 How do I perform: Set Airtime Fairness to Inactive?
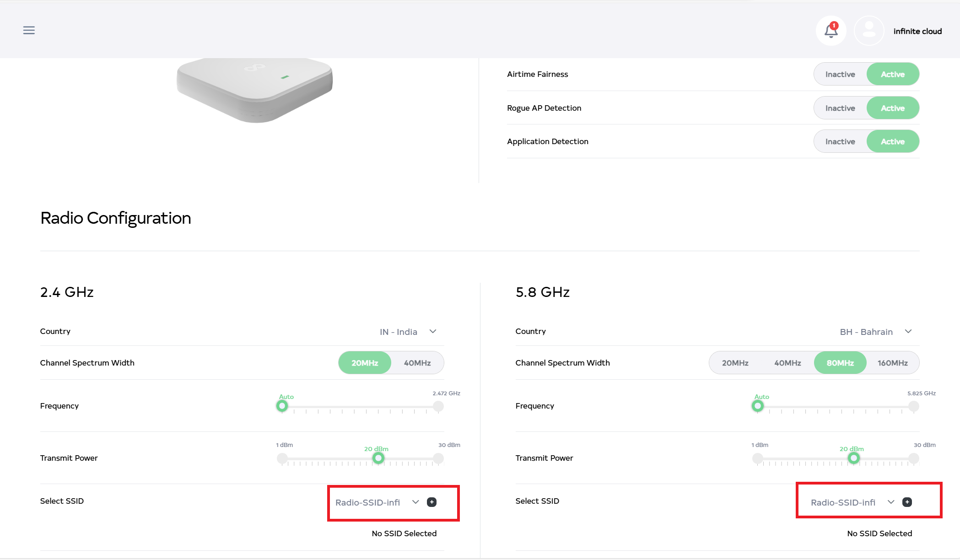pyautogui.click(x=840, y=74)
